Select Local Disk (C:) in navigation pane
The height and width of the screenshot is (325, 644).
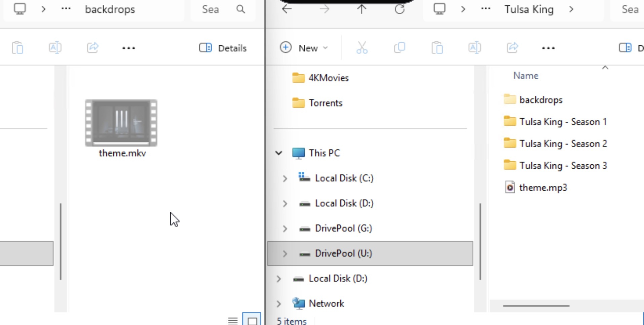pos(336,178)
